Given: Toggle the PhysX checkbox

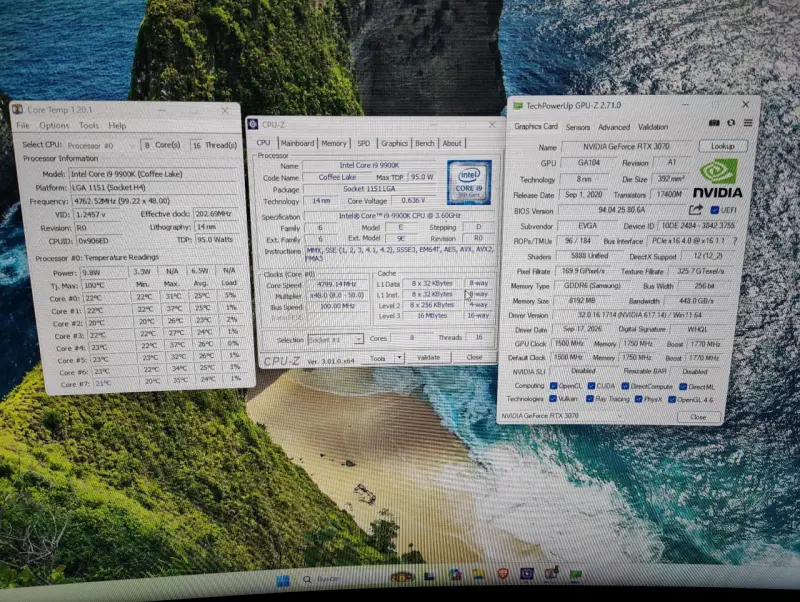Looking at the screenshot, I should tap(638, 399).
